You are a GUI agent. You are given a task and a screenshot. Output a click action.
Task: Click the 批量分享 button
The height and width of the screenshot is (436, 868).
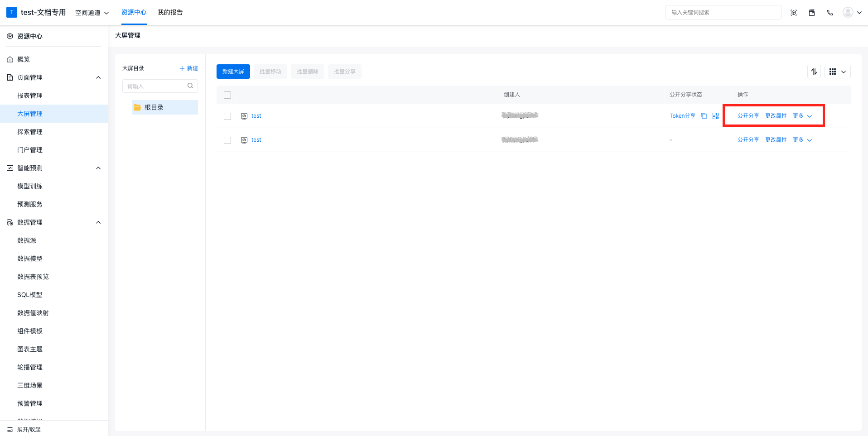point(345,72)
